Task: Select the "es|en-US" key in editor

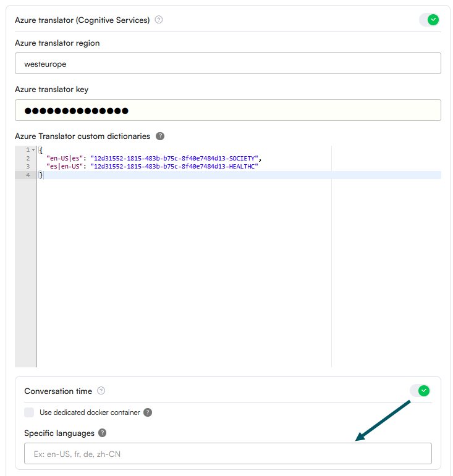Action: point(64,166)
